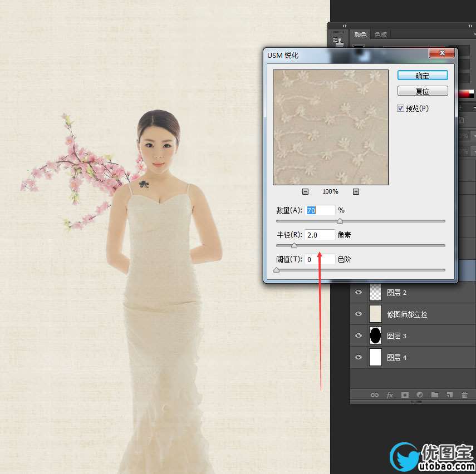476x474 pixels.
Task: Collapse the right panel dock arrows
Action: 470,26
